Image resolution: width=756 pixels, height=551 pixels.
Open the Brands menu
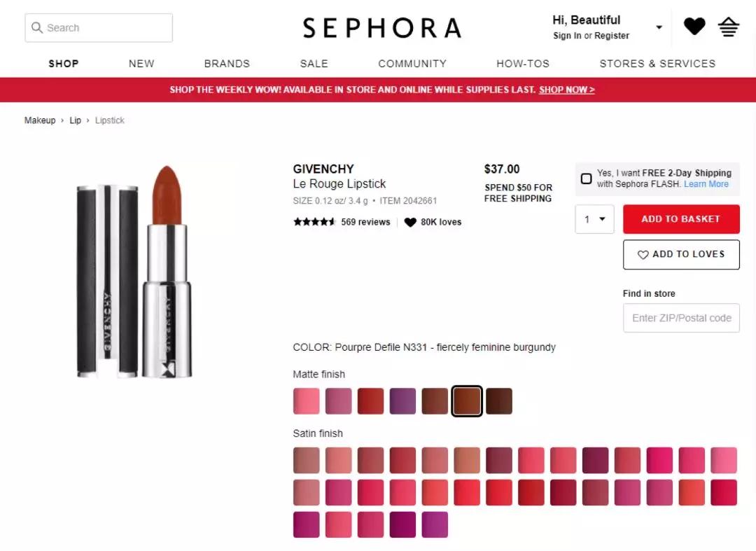(x=227, y=64)
